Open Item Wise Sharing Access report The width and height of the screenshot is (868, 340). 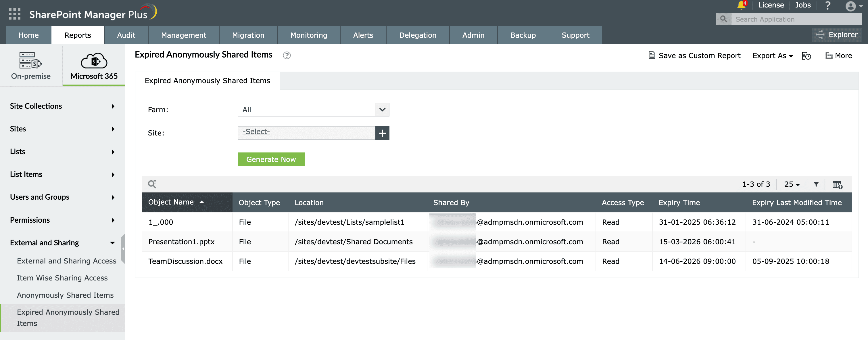point(62,278)
